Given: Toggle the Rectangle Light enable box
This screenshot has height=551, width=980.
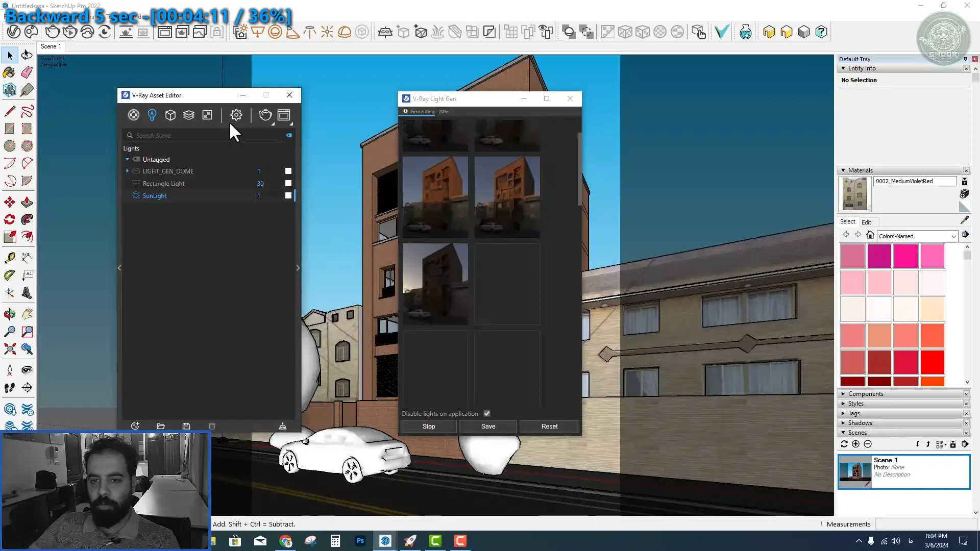Looking at the screenshot, I should [288, 183].
